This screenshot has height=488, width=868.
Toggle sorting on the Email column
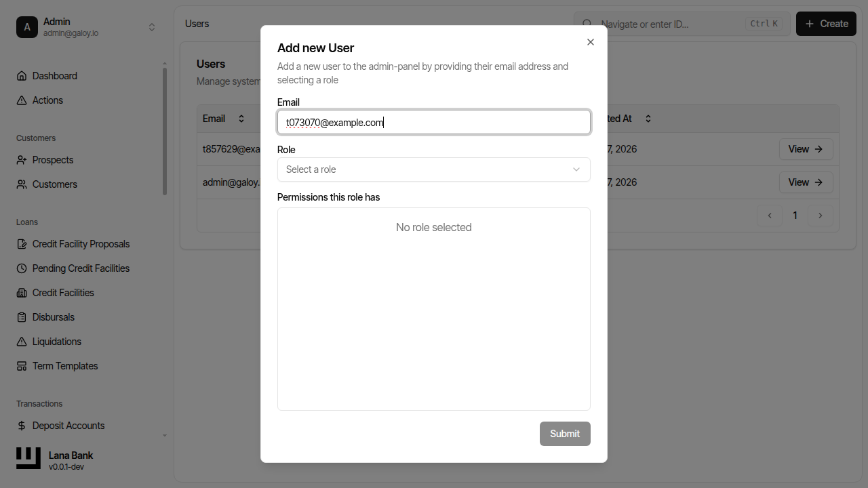click(241, 118)
